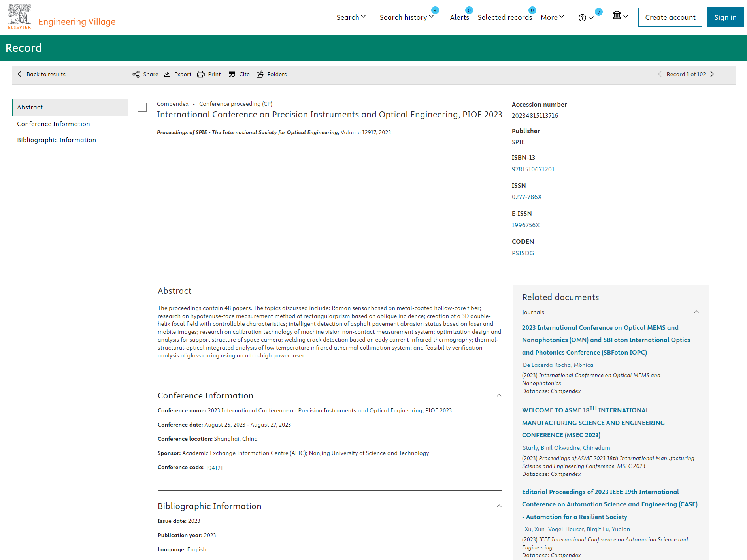This screenshot has width=747, height=560.
Task: Collapse the Journals related documents list
Action: click(x=696, y=312)
